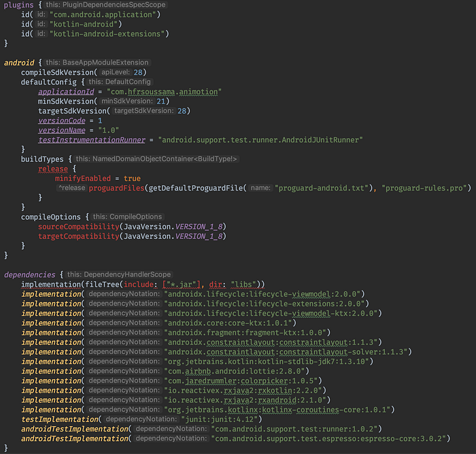Viewport: 476px width, 454px height.
Task: Click the "this: PluginDependenciesSpecScope" inlay hint
Action: click(x=105, y=5)
